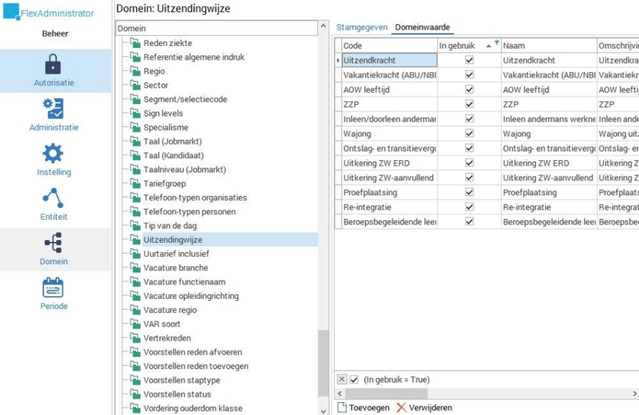This screenshot has height=415, width=639.
Task: Switch to the Stamgegeven tab
Action: point(360,26)
